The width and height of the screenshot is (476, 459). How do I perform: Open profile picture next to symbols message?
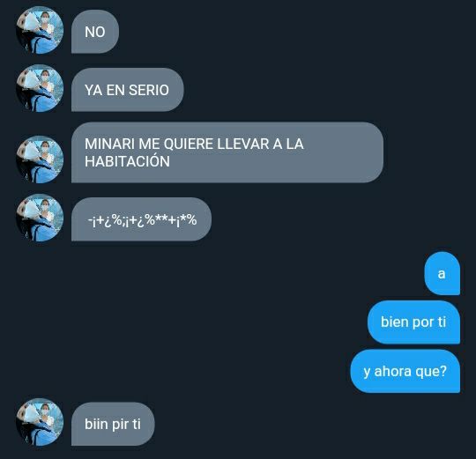pyautogui.click(x=40, y=218)
